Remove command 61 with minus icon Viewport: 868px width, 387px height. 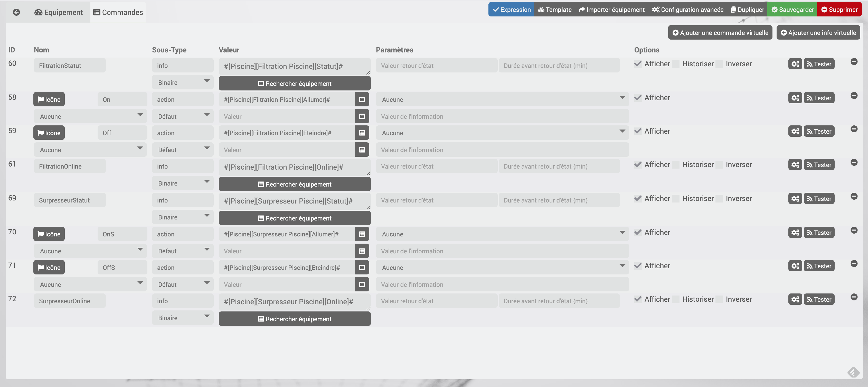(x=854, y=162)
